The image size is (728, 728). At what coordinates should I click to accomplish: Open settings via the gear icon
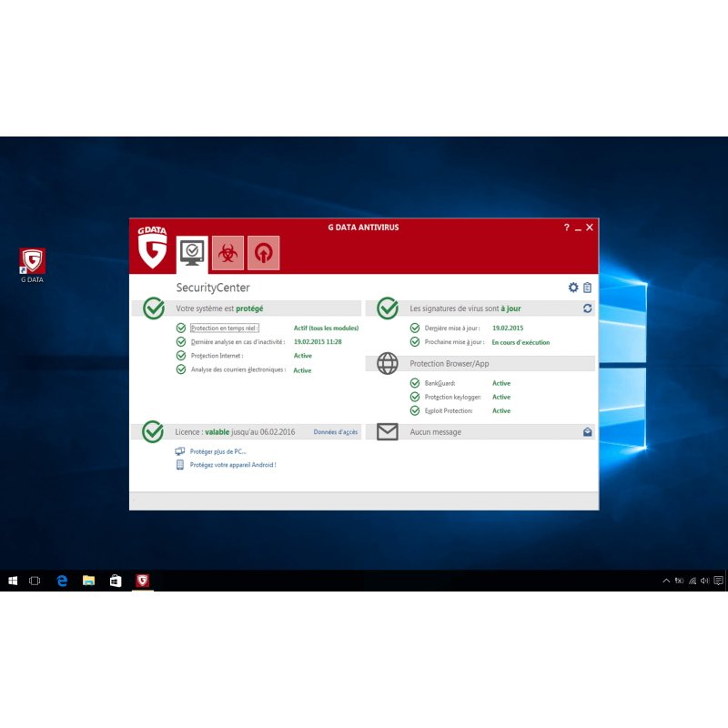(573, 288)
